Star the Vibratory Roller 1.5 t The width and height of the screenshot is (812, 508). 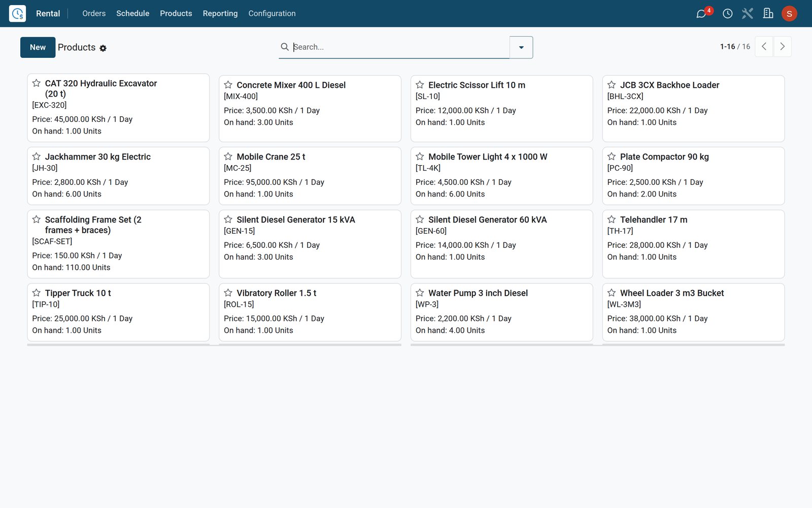pyautogui.click(x=228, y=293)
